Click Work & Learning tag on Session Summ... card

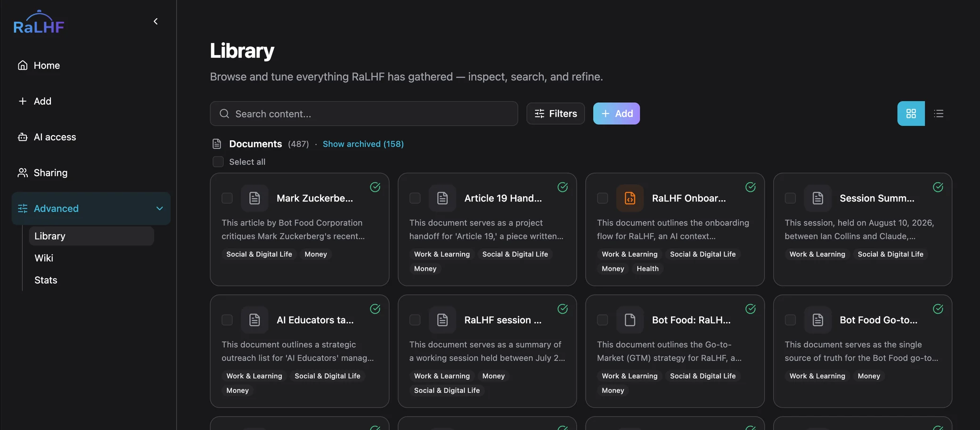point(817,254)
